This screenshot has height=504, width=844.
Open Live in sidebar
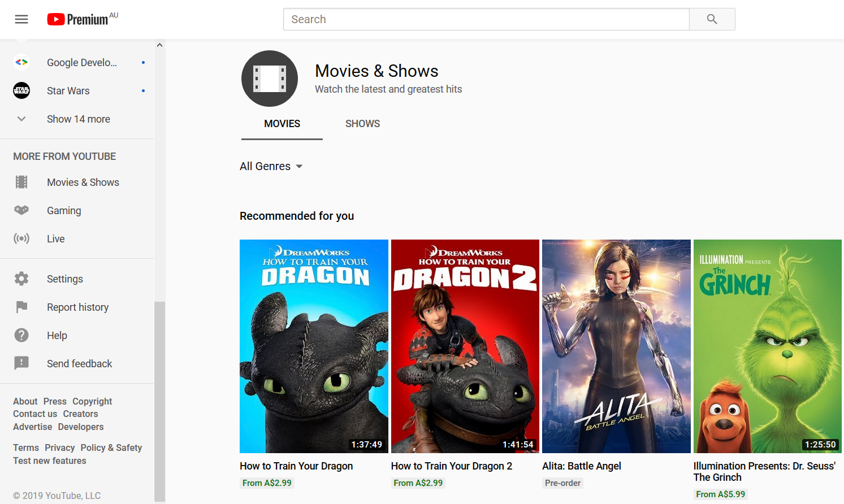[77, 238]
